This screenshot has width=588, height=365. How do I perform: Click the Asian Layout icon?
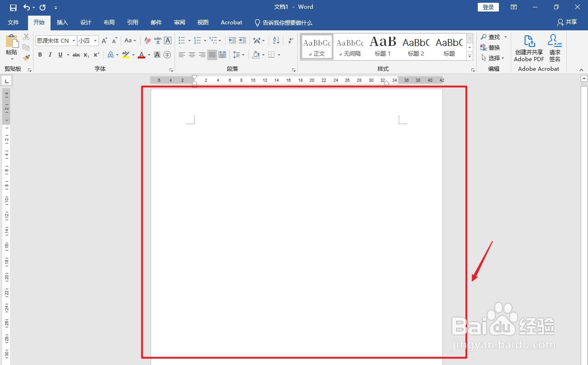257,40
